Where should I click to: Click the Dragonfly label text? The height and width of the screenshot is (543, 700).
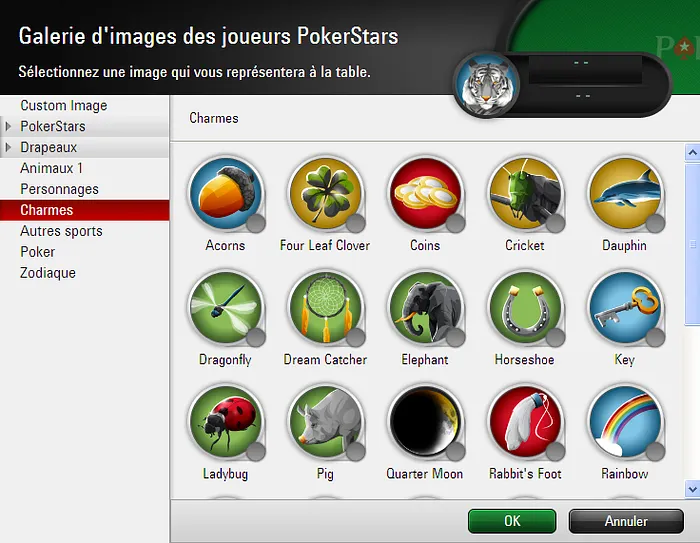(x=225, y=359)
